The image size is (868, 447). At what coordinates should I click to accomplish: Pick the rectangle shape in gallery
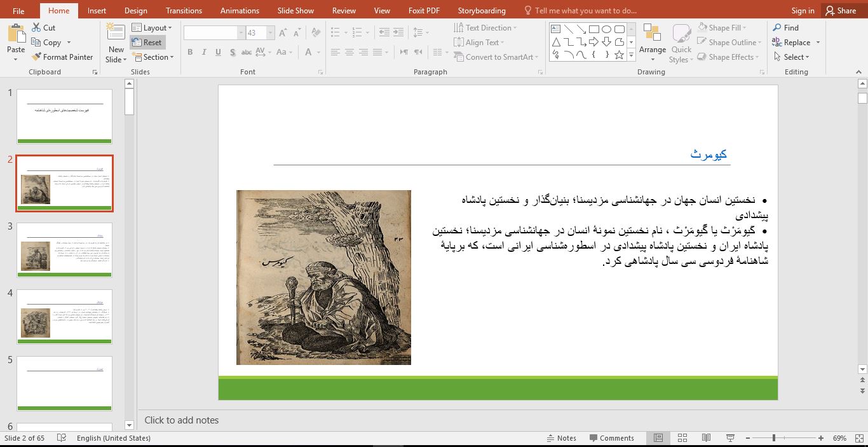tap(593, 29)
